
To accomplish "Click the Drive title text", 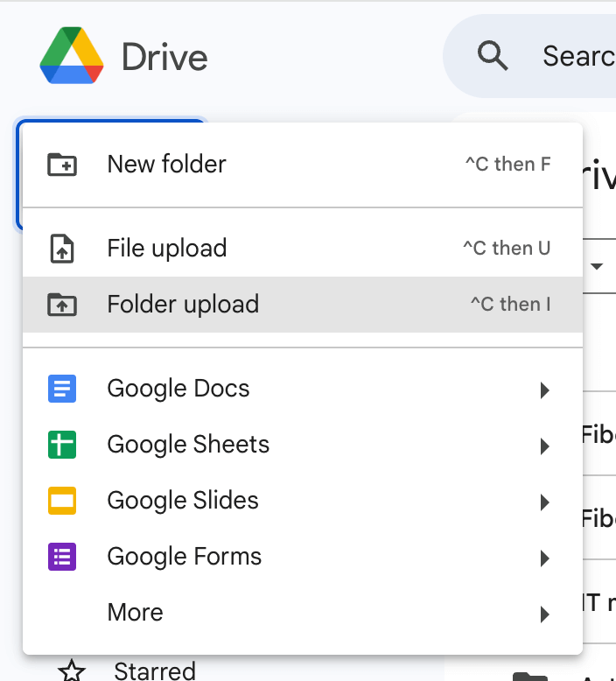I will (164, 57).
